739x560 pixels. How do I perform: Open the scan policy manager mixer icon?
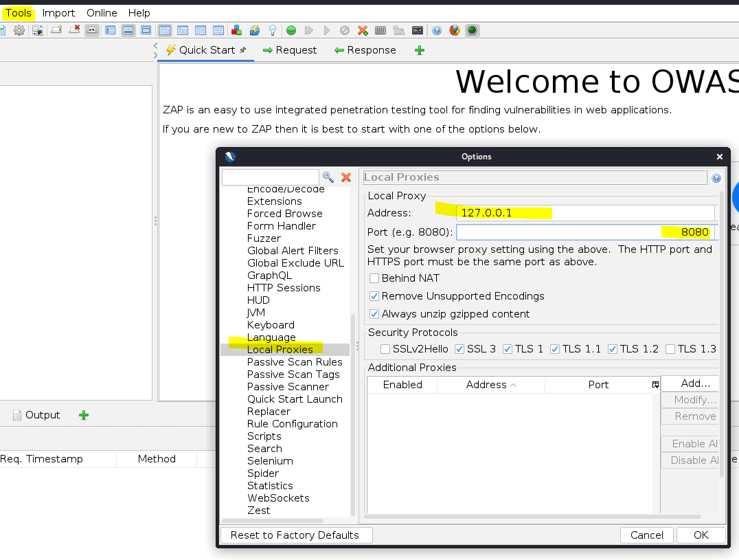(x=380, y=31)
